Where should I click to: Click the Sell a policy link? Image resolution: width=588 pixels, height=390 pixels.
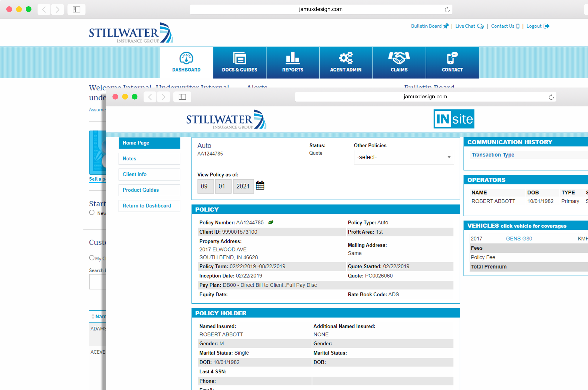point(97,179)
